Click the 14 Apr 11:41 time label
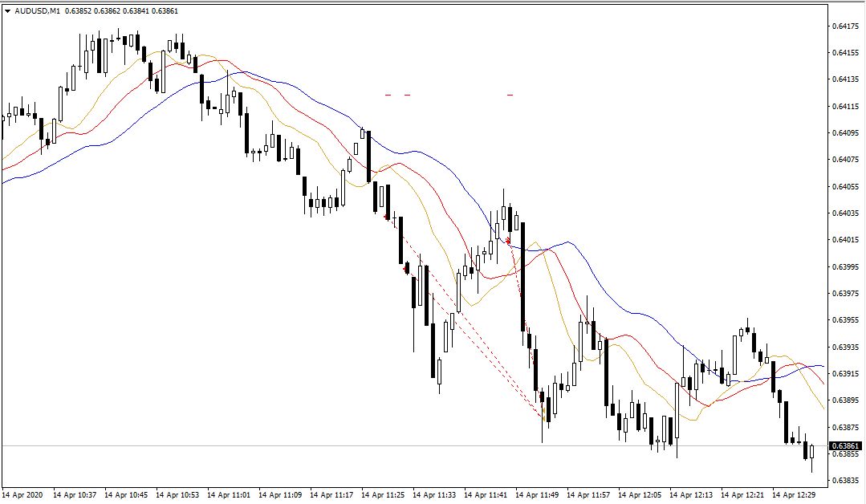 point(486,494)
